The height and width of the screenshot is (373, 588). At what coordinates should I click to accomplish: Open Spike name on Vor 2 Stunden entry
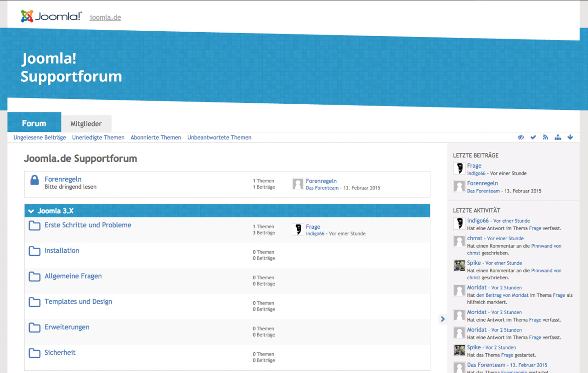tap(474, 347)
